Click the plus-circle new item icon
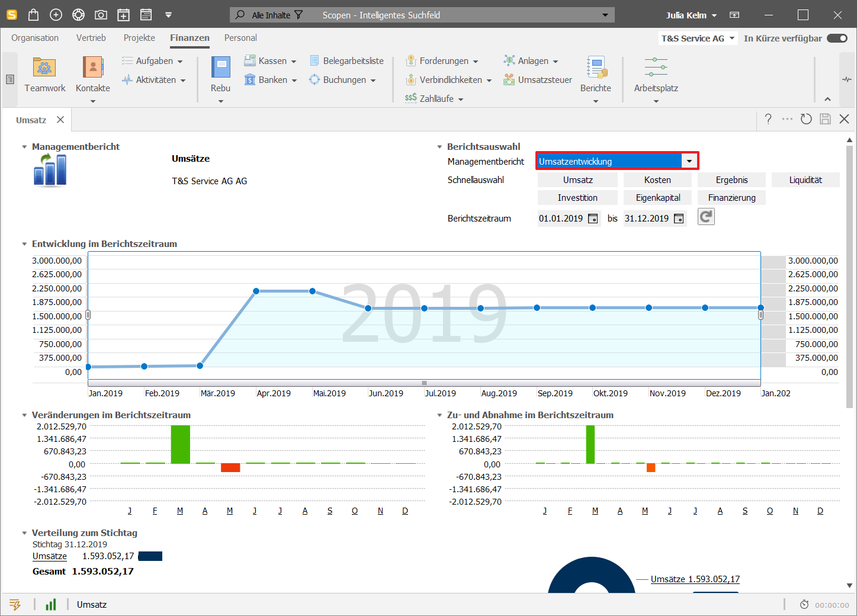Screen dimensions: 857x616 pos(56,15)
